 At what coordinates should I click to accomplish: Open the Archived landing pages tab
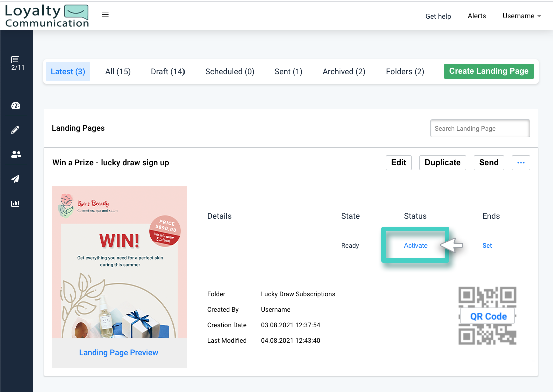coord(344,71)
